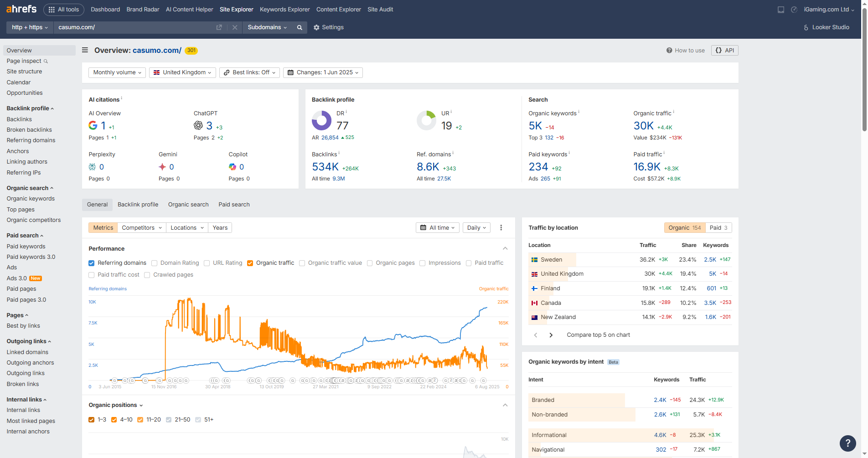Click the Perplexity icon
The image size is (868, 458).
click(x=92, y=167)
